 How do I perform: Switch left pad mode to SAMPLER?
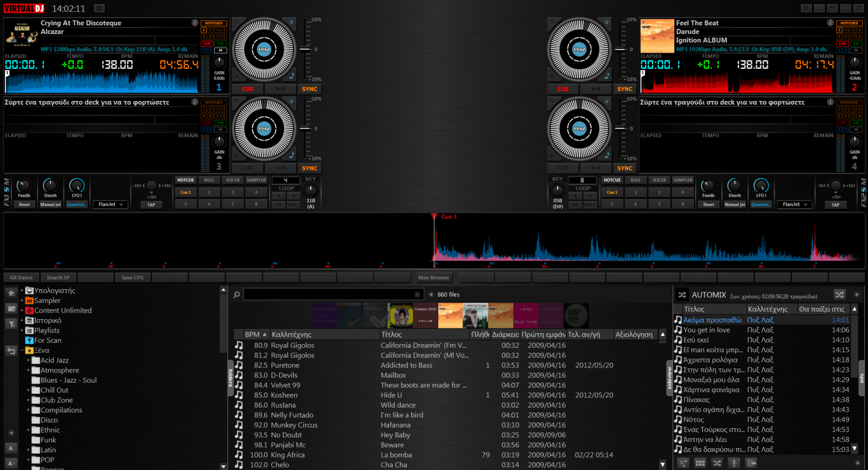tap(256, 180)
